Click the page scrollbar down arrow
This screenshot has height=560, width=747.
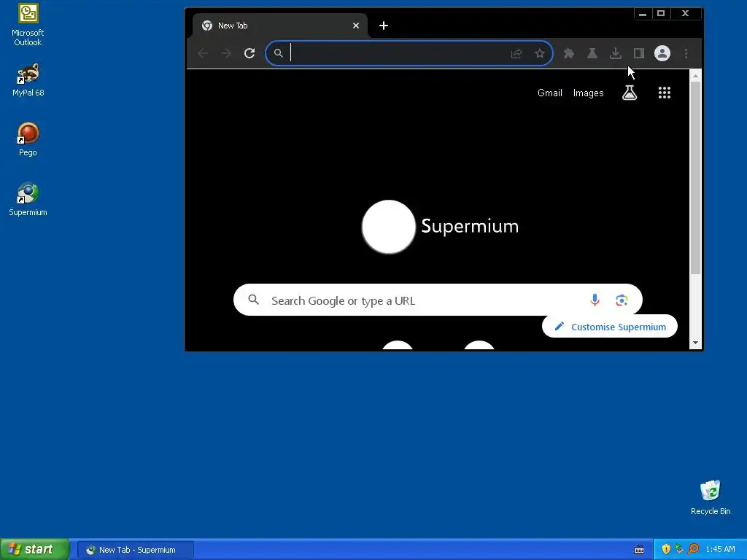pos(695,343)
